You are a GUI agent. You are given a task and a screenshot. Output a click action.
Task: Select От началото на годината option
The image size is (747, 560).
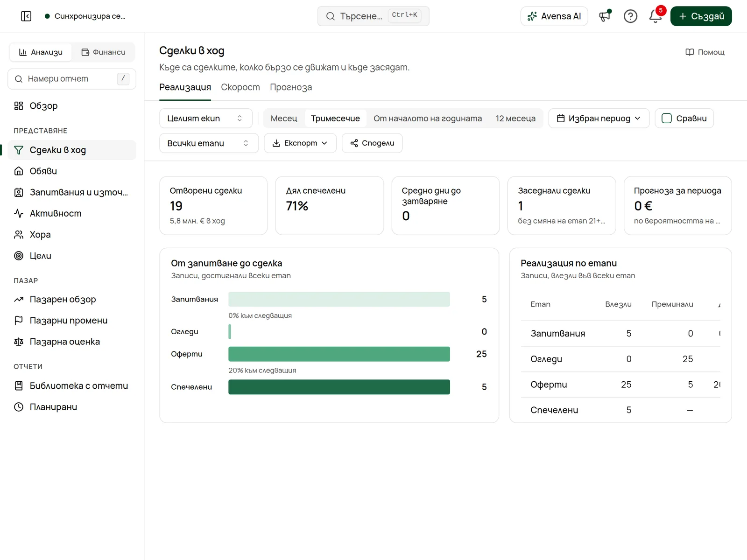point(428,119)
